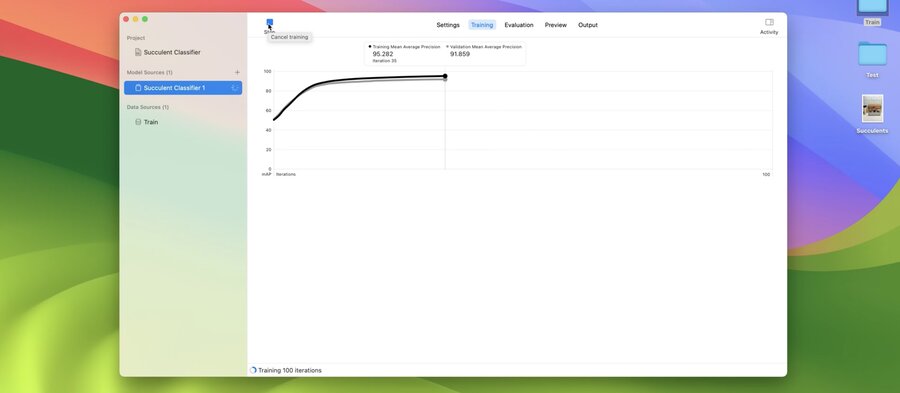Click the Data Sources (1) section header
900x393 pixels.
click(148, 107)
